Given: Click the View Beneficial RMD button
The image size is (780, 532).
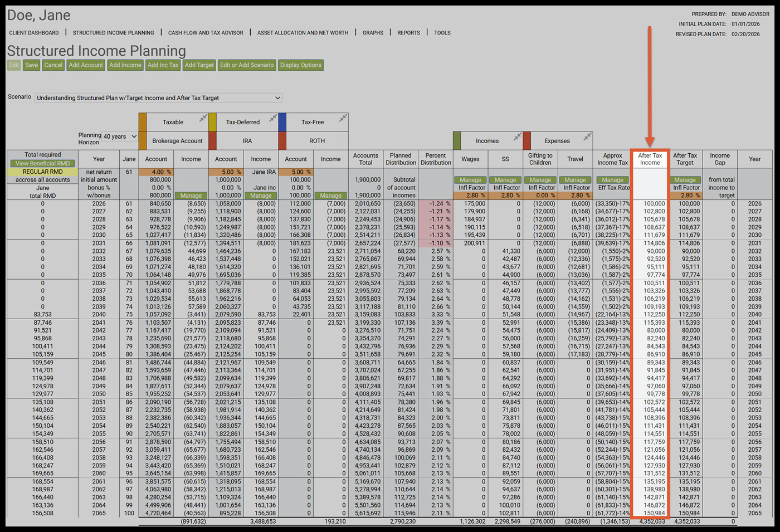Looking at the screenshot, I should point(43,164).
